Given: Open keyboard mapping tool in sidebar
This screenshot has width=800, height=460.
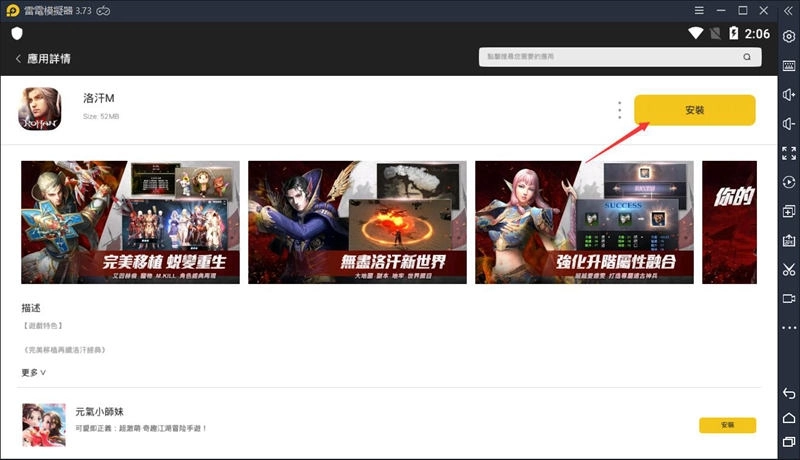Looking at the screenshot, I should [789, 66].
